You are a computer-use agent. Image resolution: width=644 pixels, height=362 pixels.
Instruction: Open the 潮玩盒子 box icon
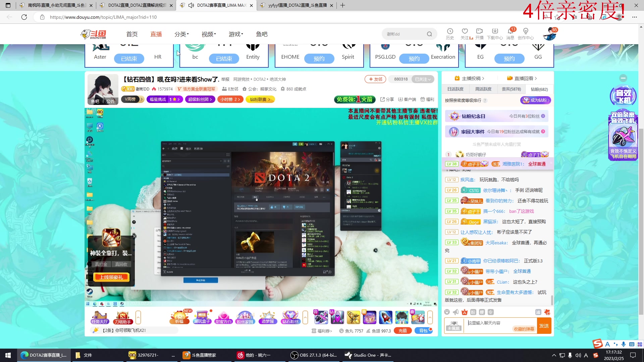click(202, 317)
